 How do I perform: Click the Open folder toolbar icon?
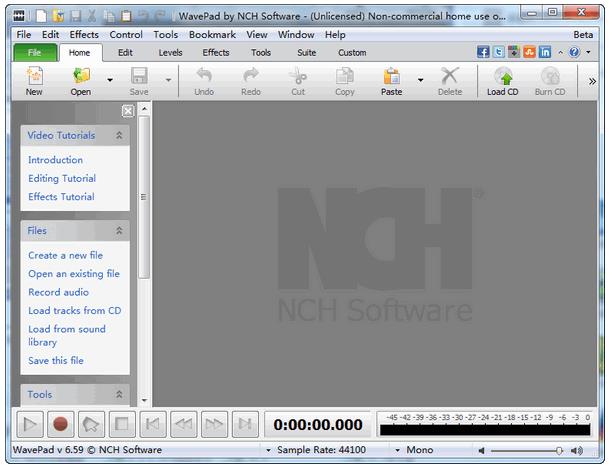point(81,76)
